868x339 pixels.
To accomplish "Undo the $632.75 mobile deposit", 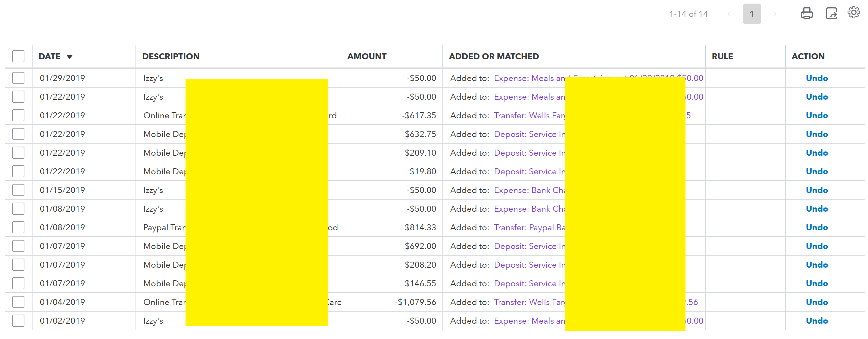I will (x=816, y=134).
